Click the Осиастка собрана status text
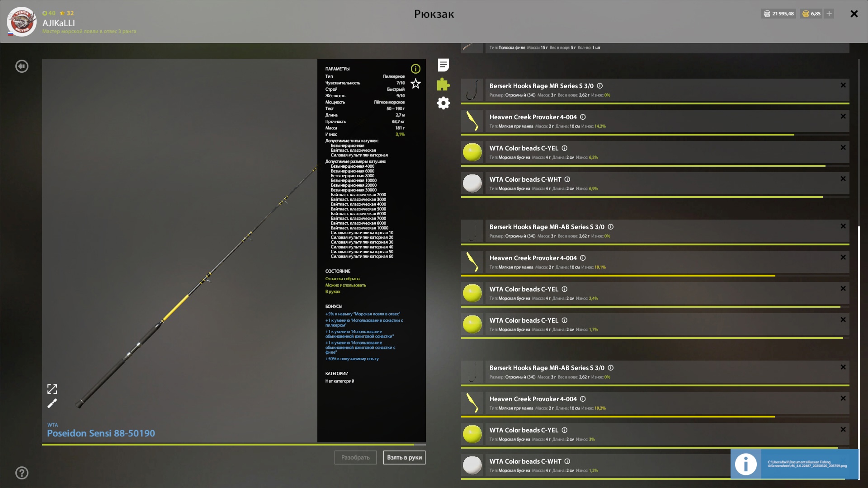 (342, 279)
